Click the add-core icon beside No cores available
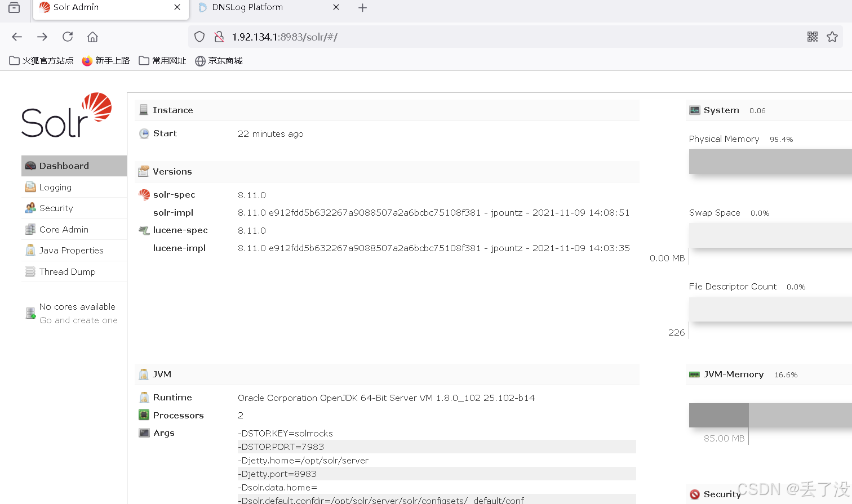Image resolution: width=852 pixels, height=504 pixels. pyautogui.click(x=30, y=313)
